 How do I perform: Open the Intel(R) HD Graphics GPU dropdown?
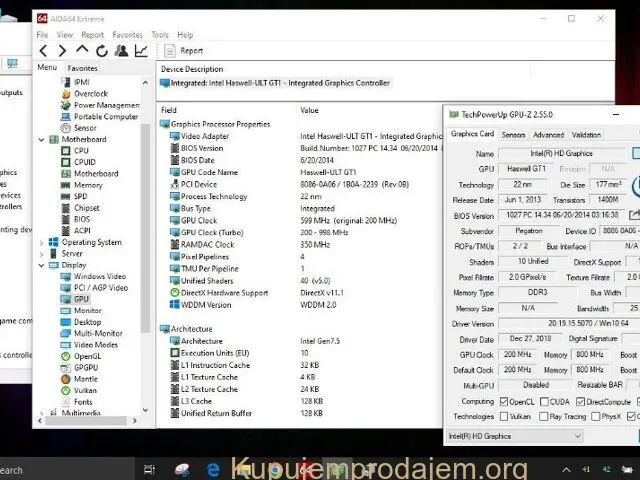514,436
